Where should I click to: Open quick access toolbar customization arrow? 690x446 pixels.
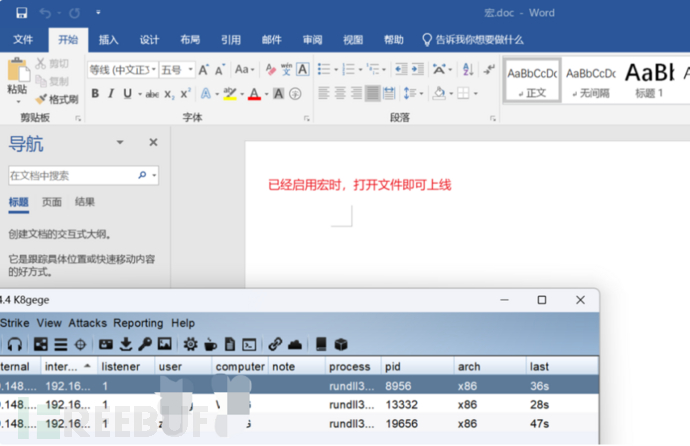click(x=98, y=13)
